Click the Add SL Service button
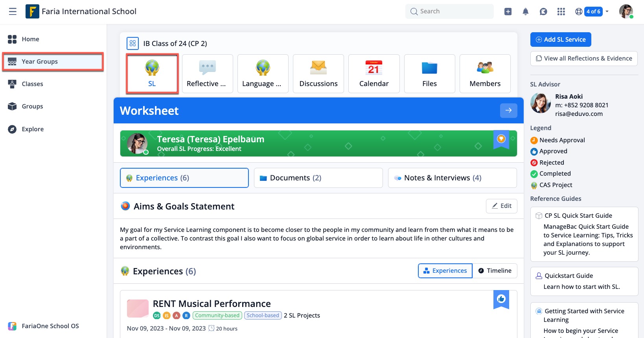 coord(560,40)
